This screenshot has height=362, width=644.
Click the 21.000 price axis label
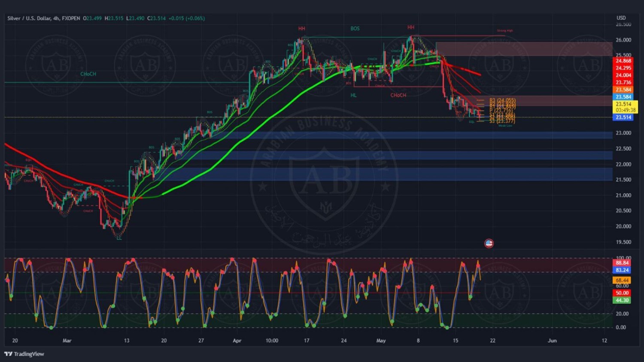(x=623, y=195)
